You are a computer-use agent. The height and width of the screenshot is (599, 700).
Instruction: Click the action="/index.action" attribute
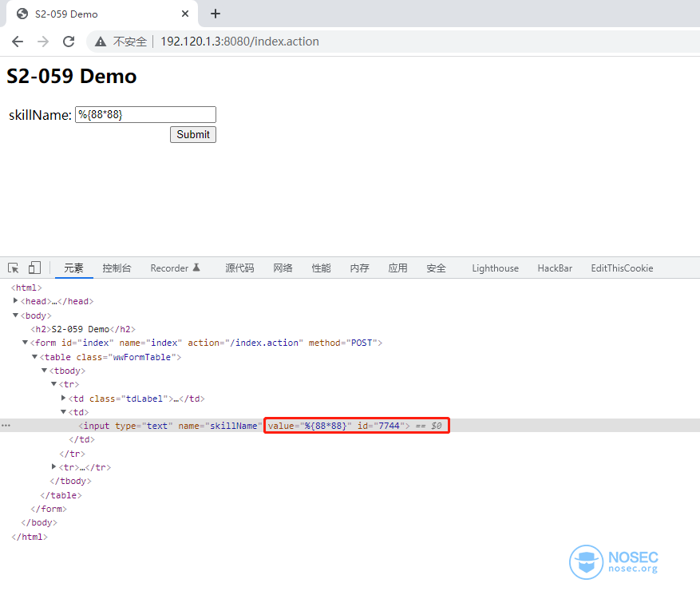(245, 343)
